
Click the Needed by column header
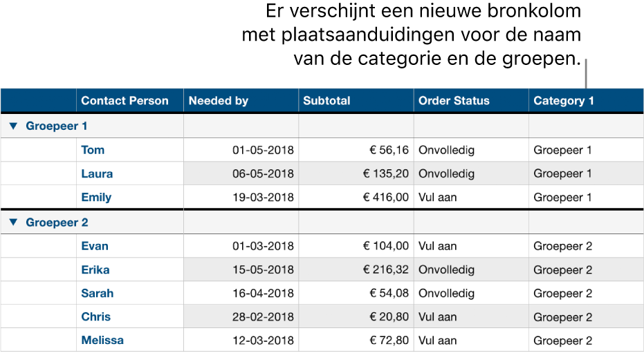click(x=218, y=101)
